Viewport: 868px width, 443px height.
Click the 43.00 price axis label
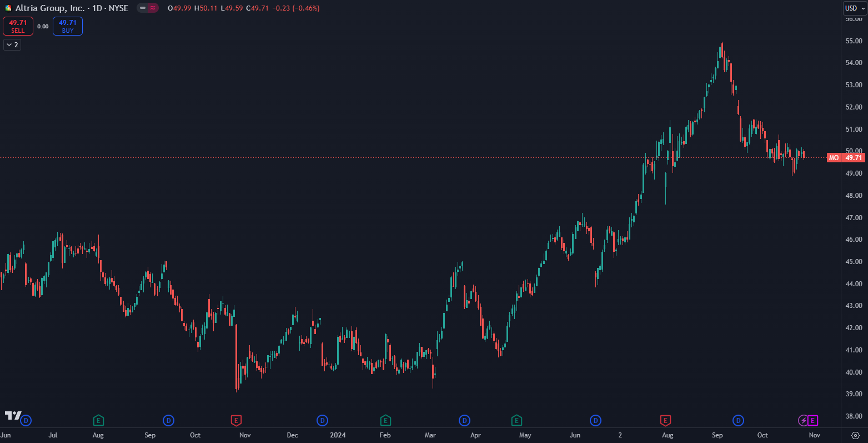tap(854, 306)
